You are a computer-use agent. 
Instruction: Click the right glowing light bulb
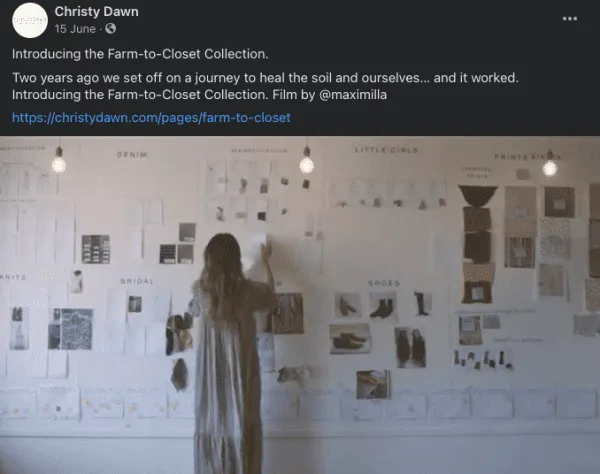coord(550,166)
